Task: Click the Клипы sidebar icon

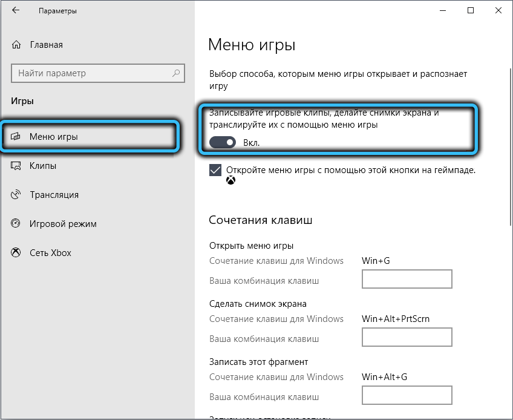Action: click(16, 166)
